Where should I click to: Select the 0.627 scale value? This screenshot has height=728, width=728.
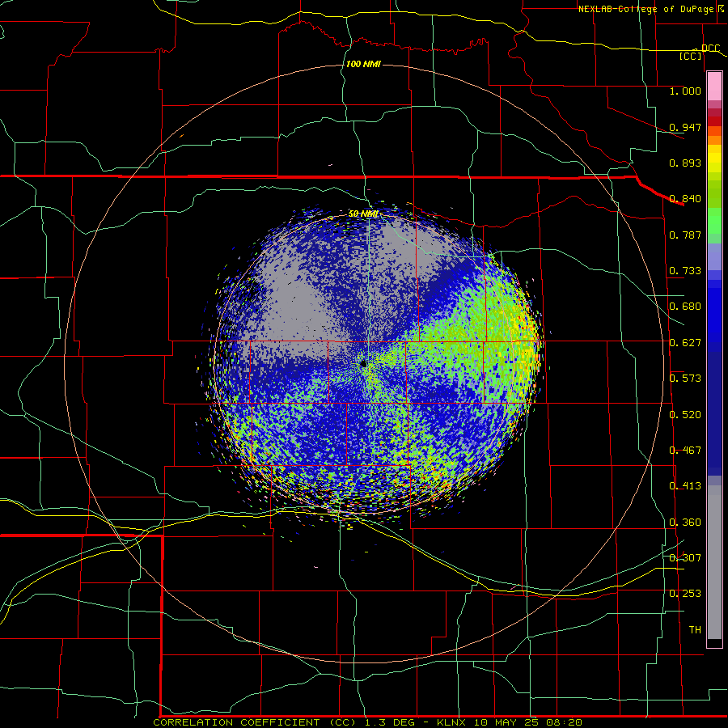click(x=685, y=343)
